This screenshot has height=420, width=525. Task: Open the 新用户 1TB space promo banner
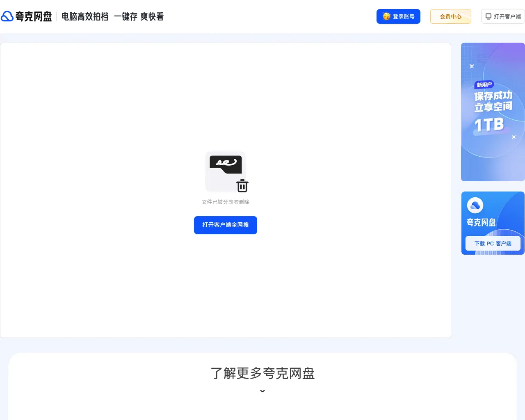(x=493, y=112)
